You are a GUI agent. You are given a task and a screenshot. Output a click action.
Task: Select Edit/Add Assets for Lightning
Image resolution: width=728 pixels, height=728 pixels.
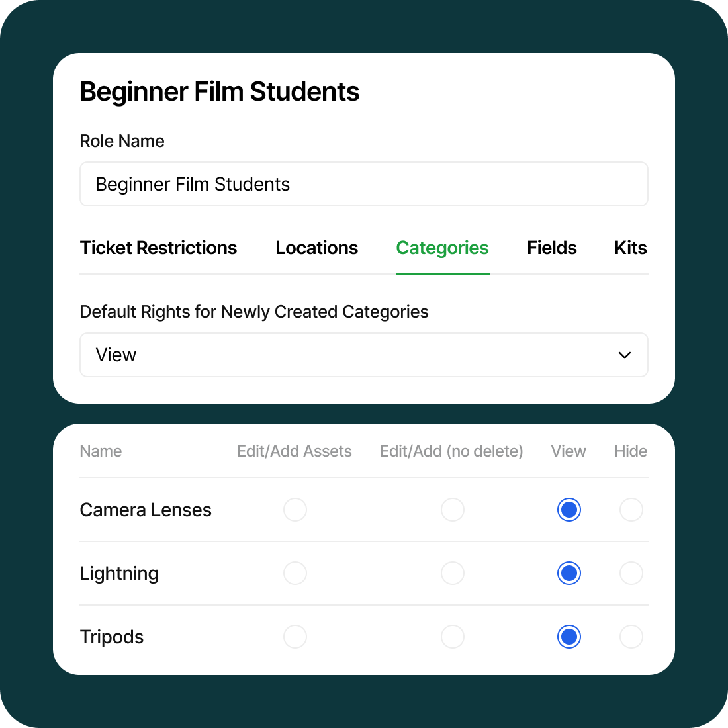pos(295,573)
